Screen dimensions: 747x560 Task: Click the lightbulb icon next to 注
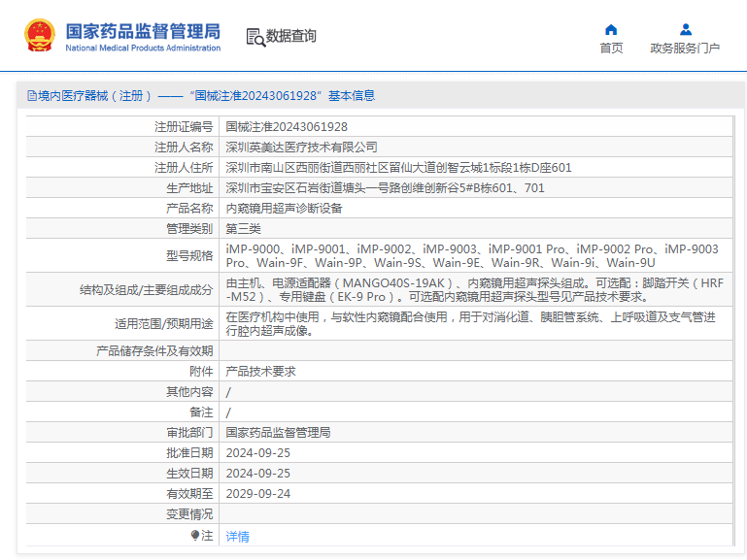point(195,536)
